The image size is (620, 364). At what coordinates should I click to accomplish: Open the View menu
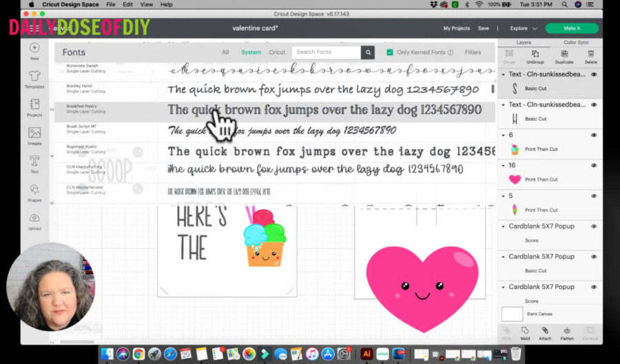click(x=146, y=4)
